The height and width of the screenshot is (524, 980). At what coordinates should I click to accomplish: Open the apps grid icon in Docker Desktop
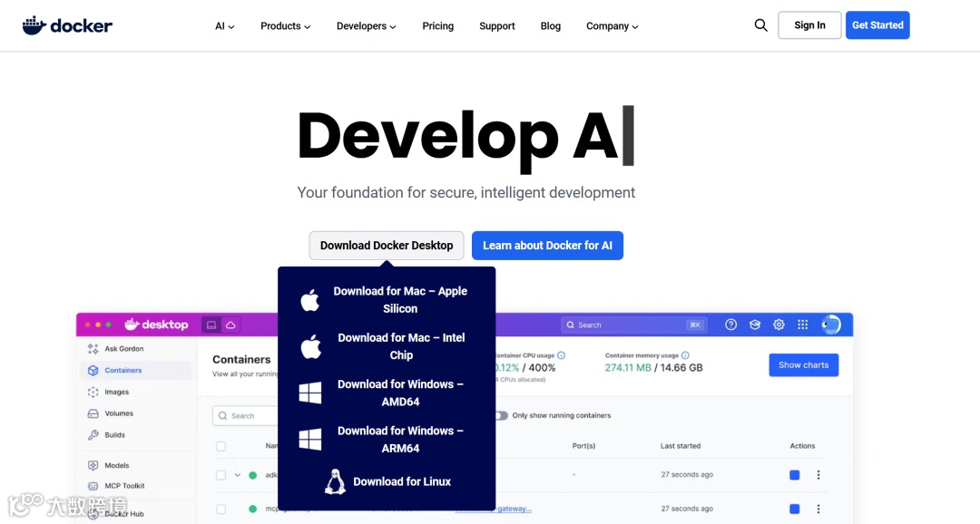(802, 325)
